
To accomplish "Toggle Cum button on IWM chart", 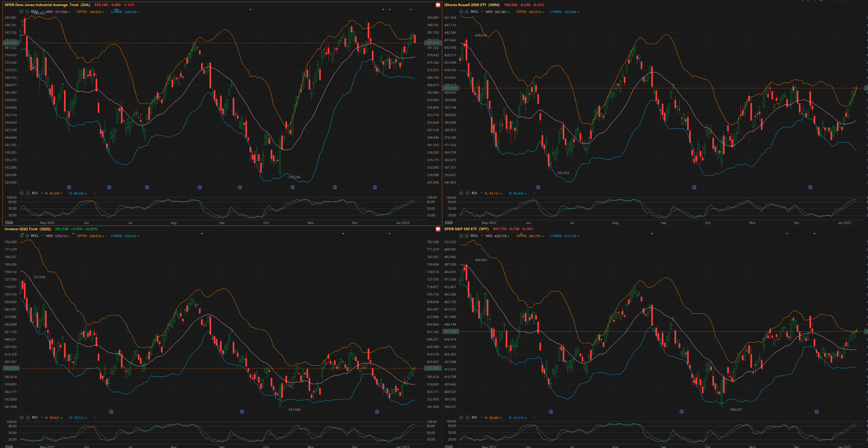I will click(x=449, y=223).
